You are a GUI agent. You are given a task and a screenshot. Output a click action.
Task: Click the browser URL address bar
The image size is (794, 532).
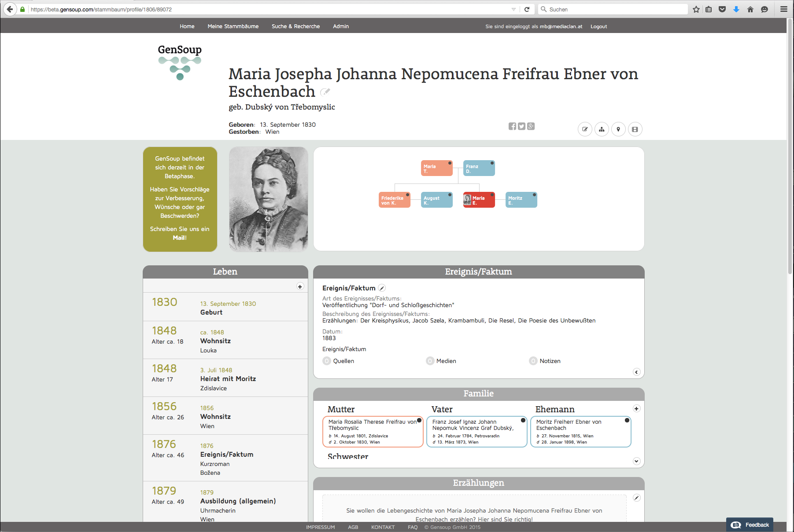(x=270, y=9)
